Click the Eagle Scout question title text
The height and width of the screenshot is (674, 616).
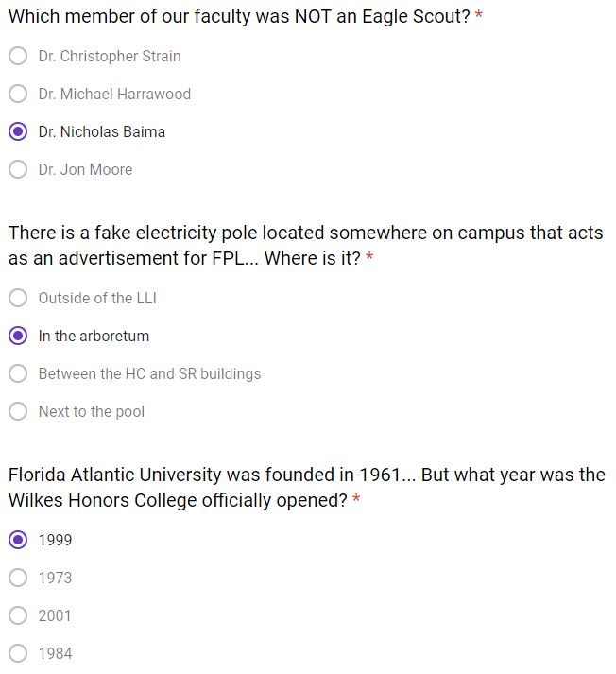pos(238,17)
